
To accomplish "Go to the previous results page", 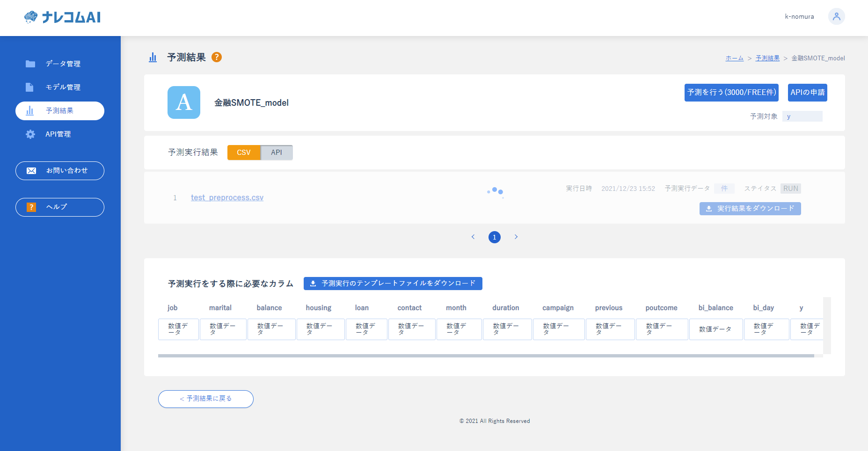I will point(473,237).
